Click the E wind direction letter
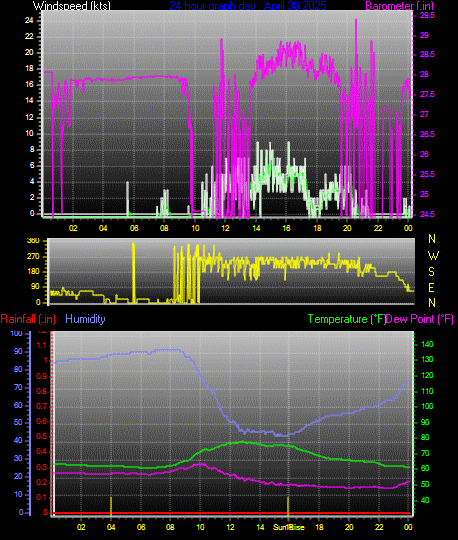 (x=431, y=288)
